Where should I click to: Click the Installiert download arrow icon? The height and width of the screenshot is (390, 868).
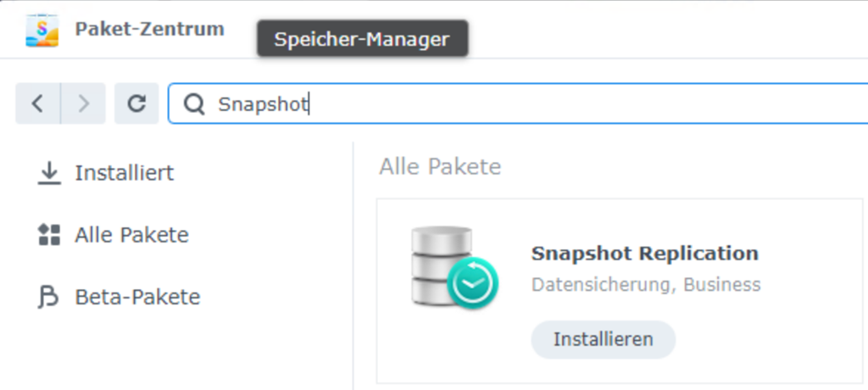point(50,173)
